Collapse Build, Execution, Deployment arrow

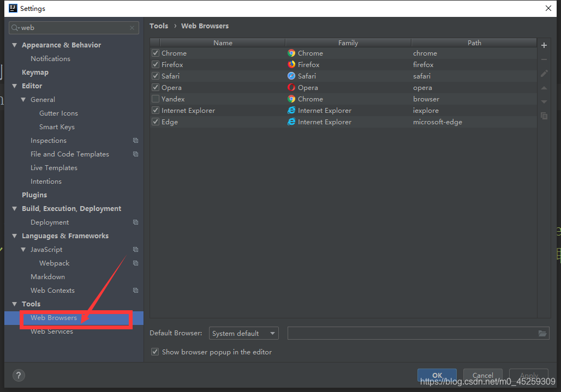(x=15, y=209)
